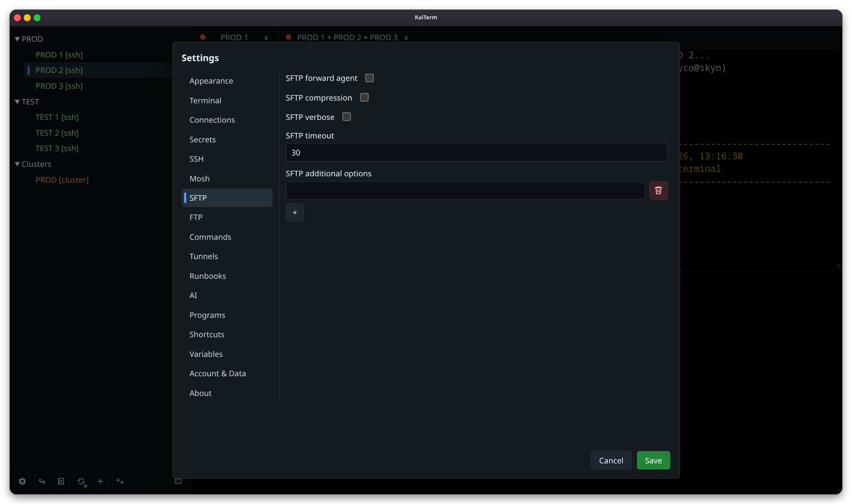Open the Shortcuts settings section
Screen dimensions: 852x504
tap(227, 334)
